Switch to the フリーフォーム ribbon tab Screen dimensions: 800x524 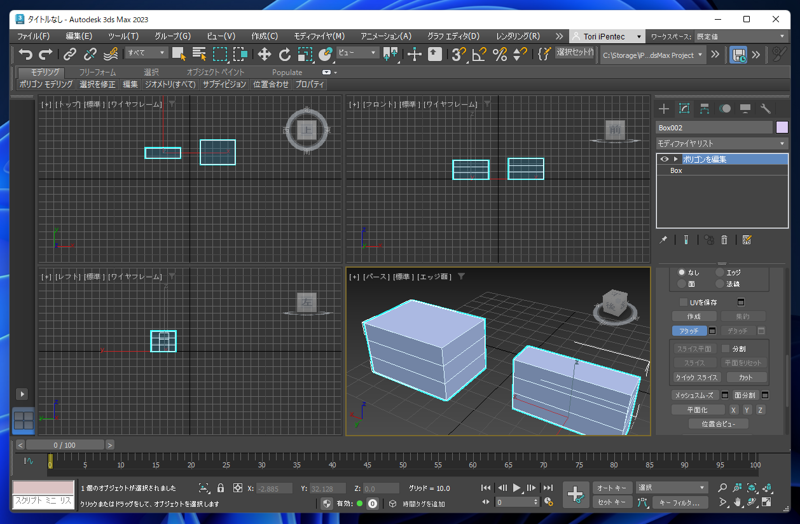97,72
